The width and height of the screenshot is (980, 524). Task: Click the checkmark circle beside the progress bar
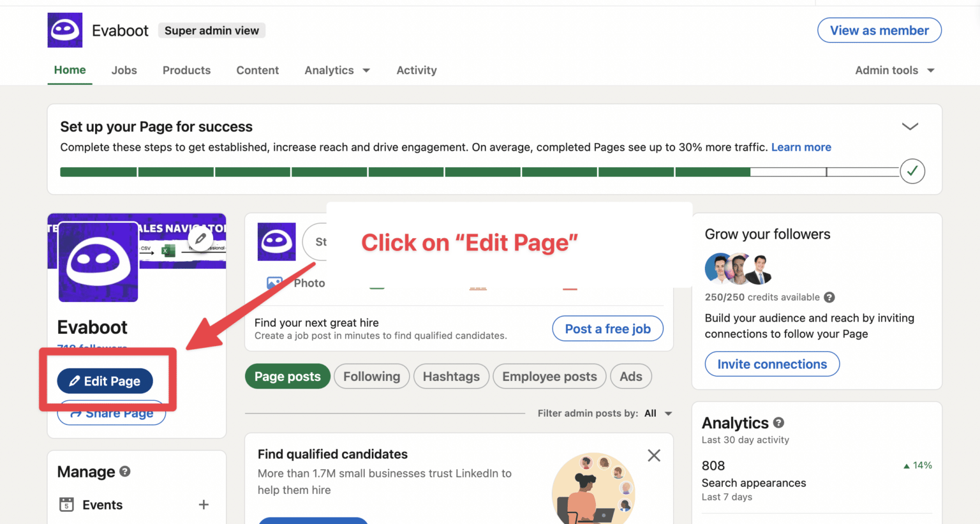pyautogui.click(x=912, y=171)
